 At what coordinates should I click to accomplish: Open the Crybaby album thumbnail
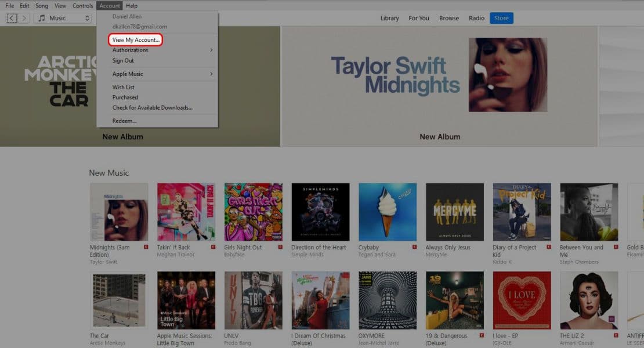(387, 212)
